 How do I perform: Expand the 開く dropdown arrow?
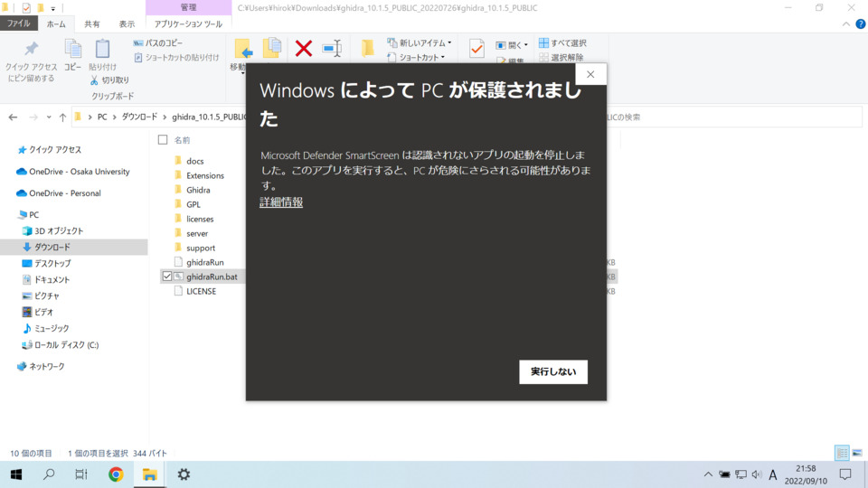[x=526, y=44]
